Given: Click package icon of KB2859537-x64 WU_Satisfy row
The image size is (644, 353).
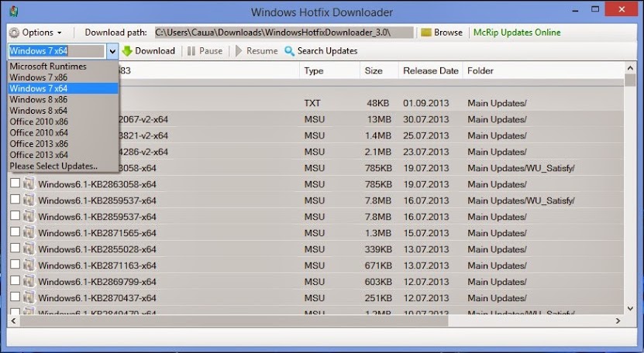Looking at the screenshot, I should point(29,200).
